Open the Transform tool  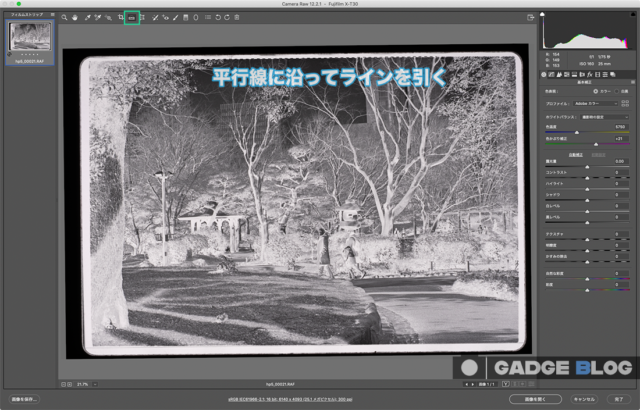pos(142,18)
